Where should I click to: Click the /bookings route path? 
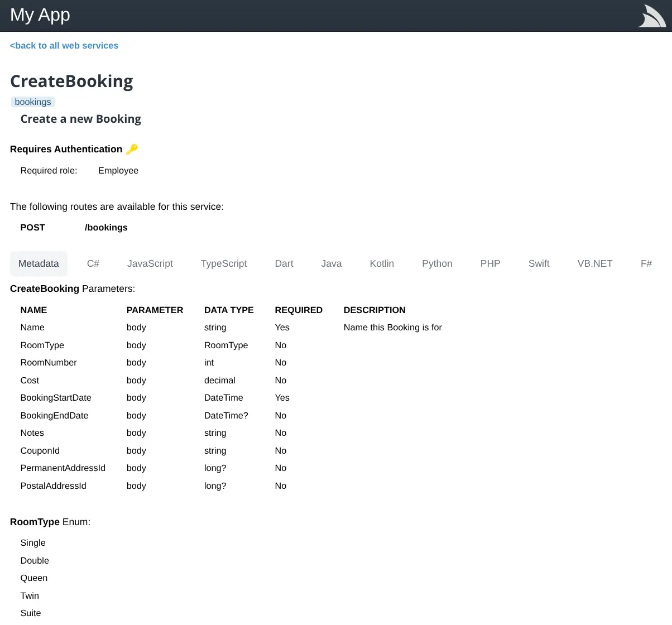pyautogui.click(x=106, y=228)
